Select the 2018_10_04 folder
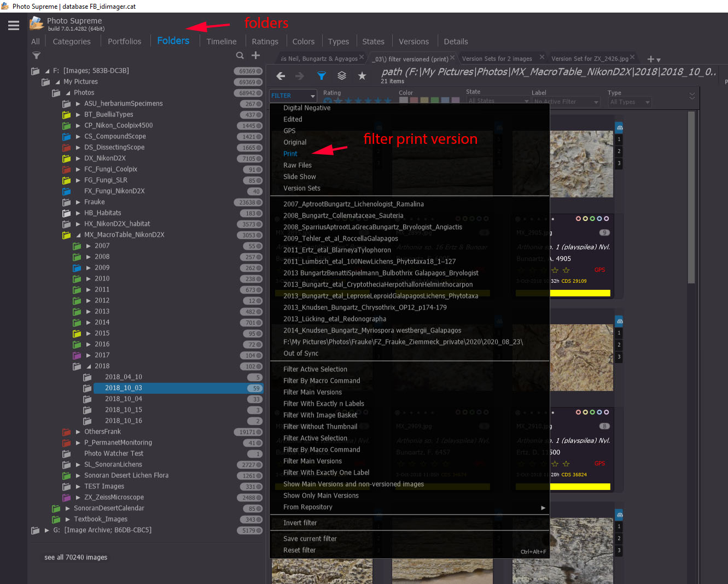This screenshot has width=728, height=584. click(x=124, y=399)
